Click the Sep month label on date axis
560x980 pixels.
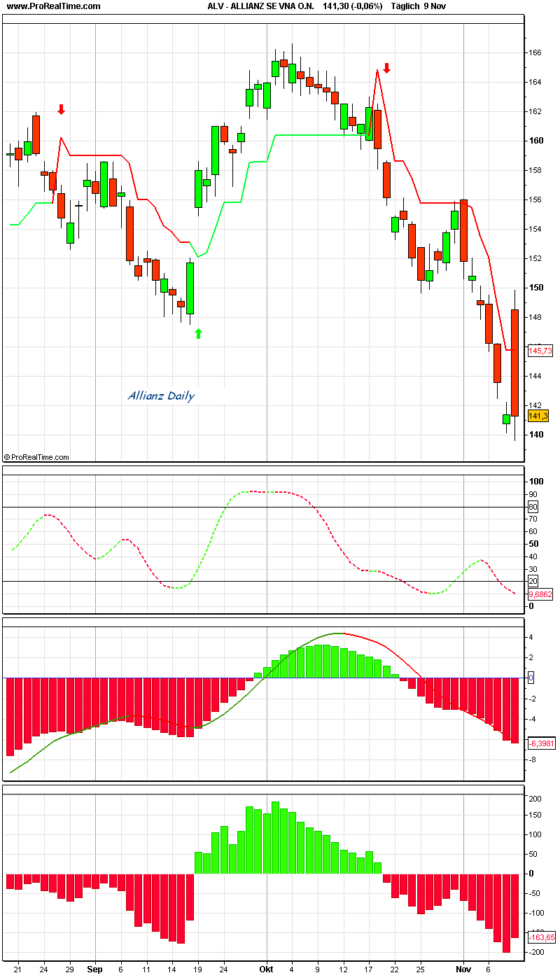[x=95, y=969]
